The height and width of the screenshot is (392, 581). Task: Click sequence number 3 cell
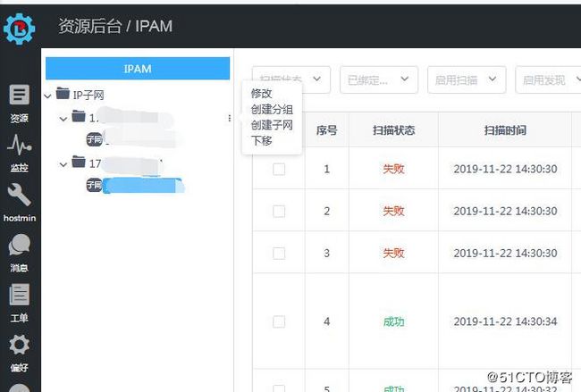click(x=327, y=254)
